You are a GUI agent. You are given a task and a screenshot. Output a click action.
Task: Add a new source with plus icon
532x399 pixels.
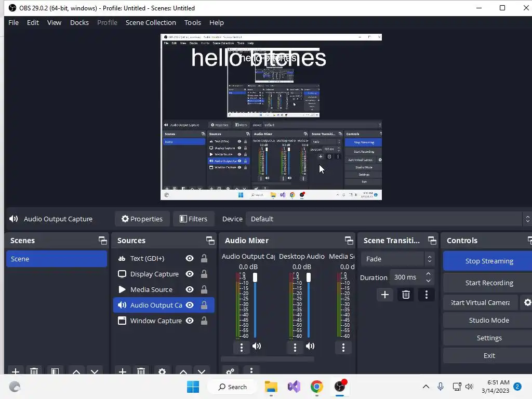(x=123, y=371)
